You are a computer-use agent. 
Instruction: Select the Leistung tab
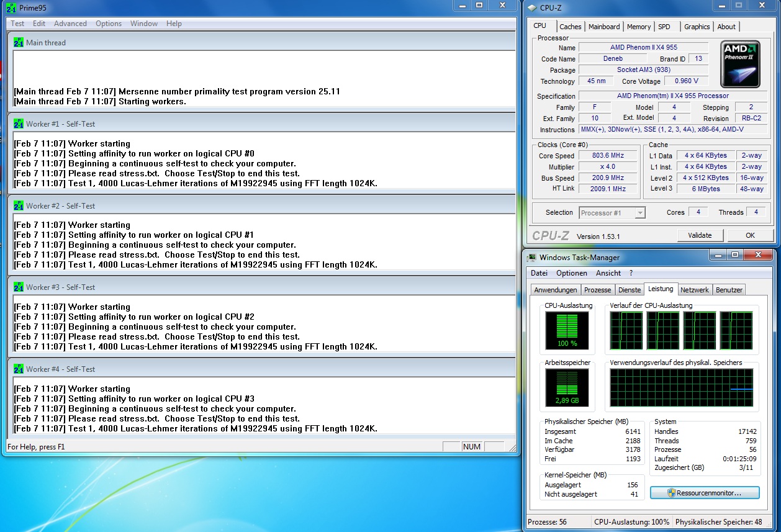[x=661, y=289]
